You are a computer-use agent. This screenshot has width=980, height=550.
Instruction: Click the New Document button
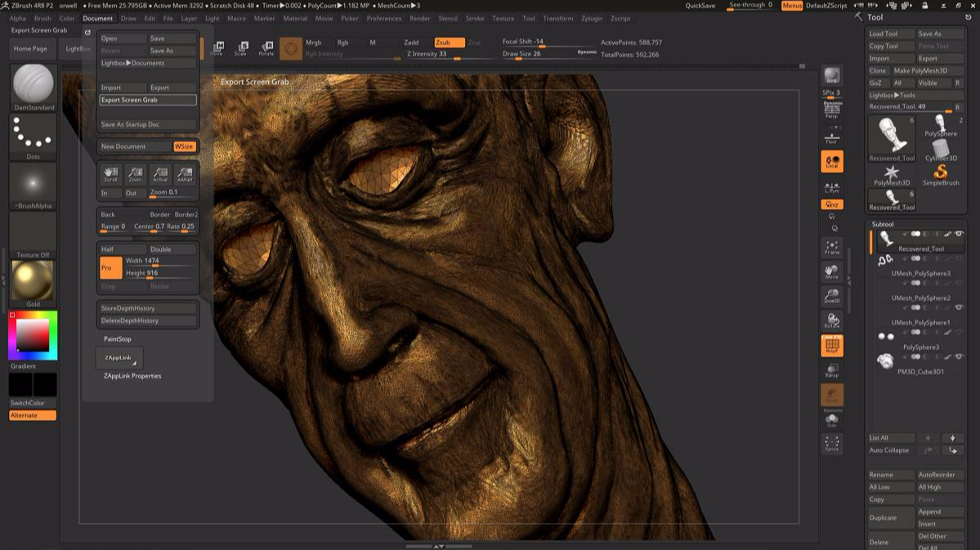[x=135, y=146]
